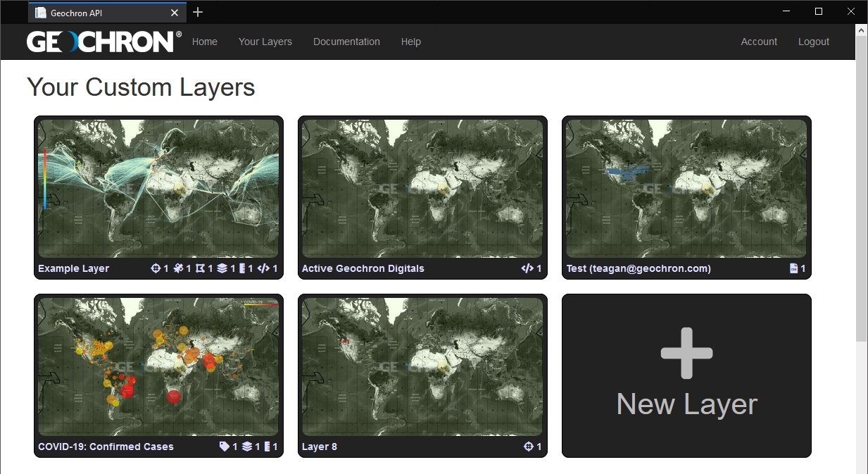This screenshot has width=868, height=474.
Task: Minimize the browser window
Action: [786, 11]
